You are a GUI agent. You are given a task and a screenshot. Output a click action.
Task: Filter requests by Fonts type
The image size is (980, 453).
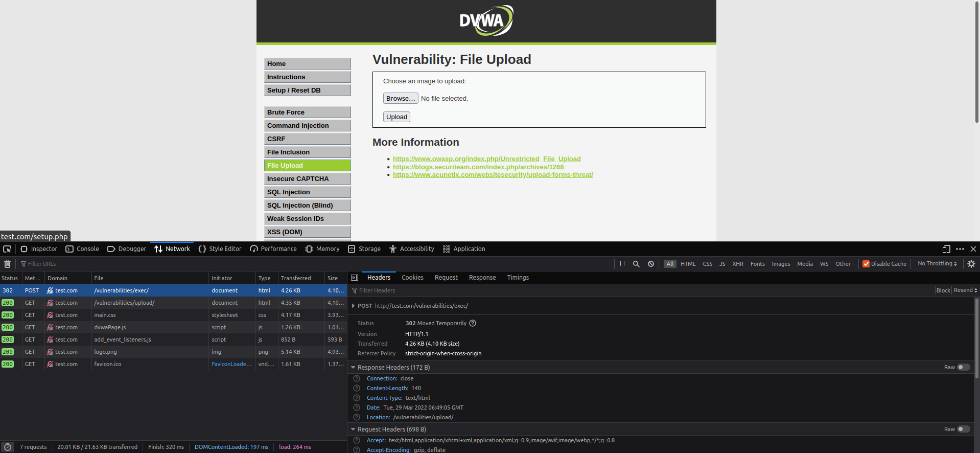757,264
